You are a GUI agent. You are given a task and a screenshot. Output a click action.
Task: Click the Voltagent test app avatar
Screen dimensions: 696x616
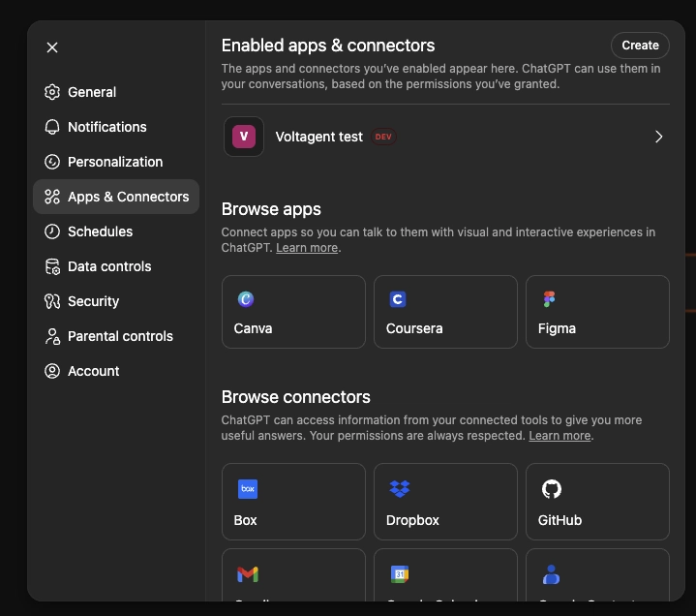click(244, 137)
